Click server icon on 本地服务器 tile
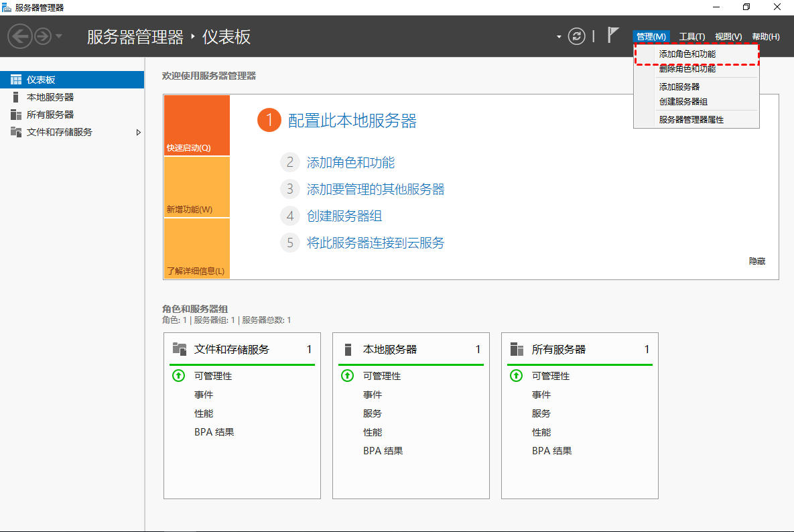 click(x=348, y=349)
